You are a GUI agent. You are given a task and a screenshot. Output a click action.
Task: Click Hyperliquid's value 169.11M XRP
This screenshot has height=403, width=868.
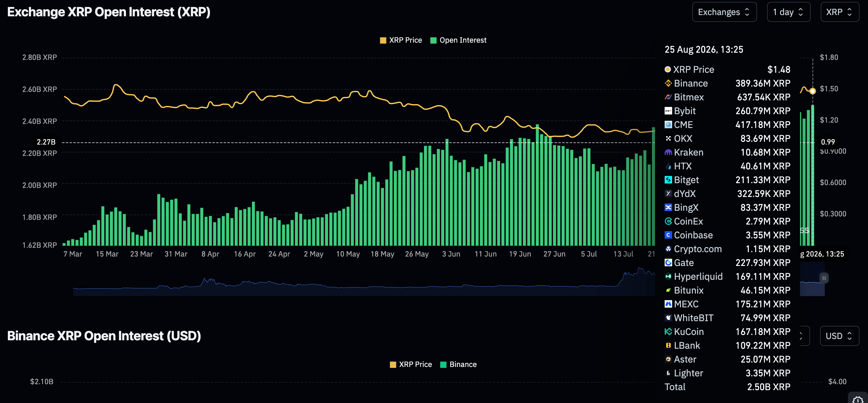(762, 277)
